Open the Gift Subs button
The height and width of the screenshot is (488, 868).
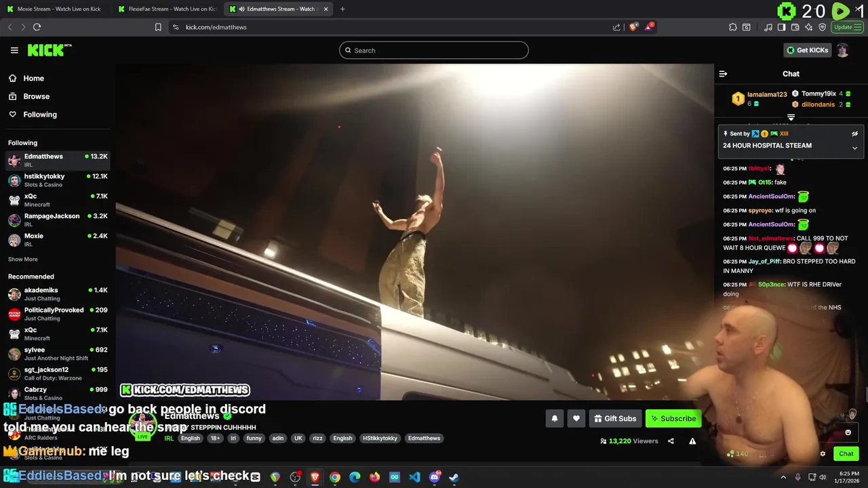point(616,419)
